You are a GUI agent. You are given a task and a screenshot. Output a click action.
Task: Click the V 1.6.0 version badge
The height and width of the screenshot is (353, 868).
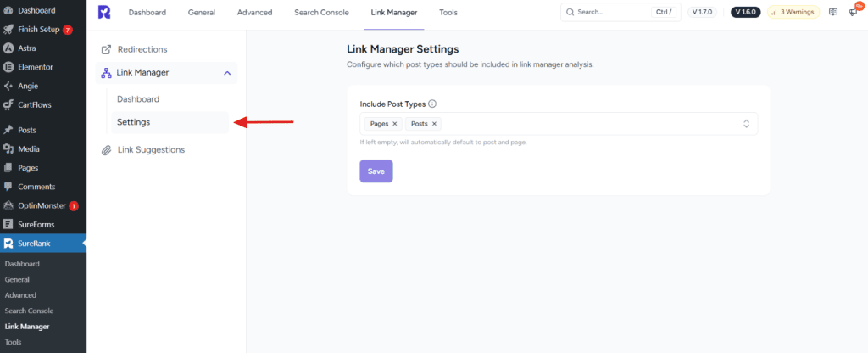coord(746,12)
